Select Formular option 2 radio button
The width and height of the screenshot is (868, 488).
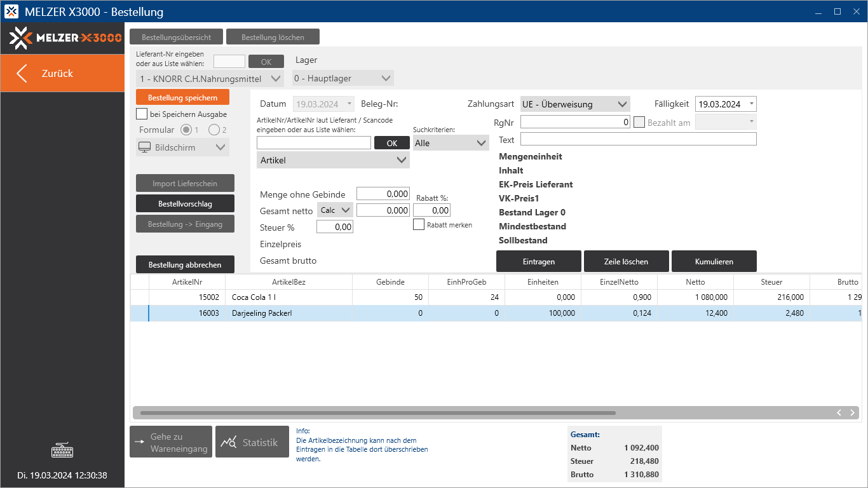pos(214,130)
